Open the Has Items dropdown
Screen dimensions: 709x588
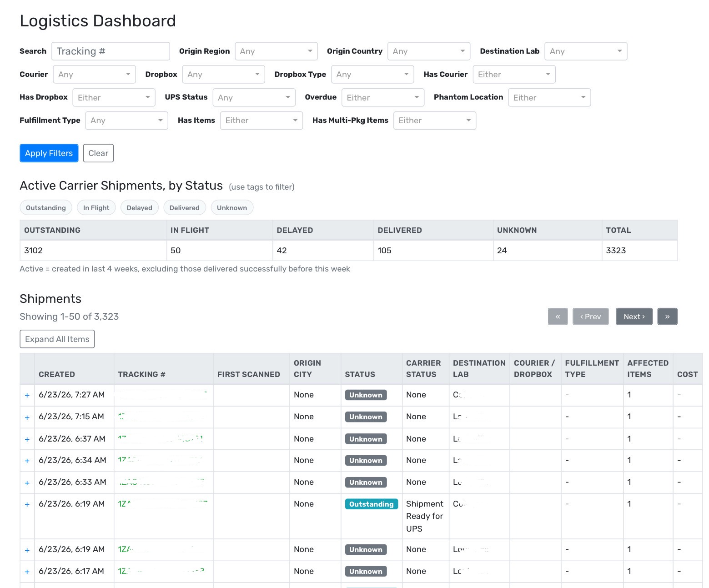click(x=261, y=121)
